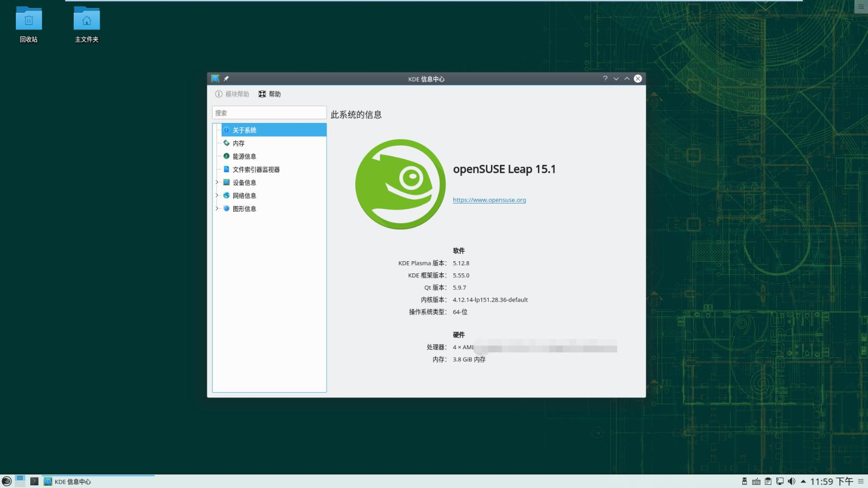Switch to the 关于系统 section

(244, 130)
